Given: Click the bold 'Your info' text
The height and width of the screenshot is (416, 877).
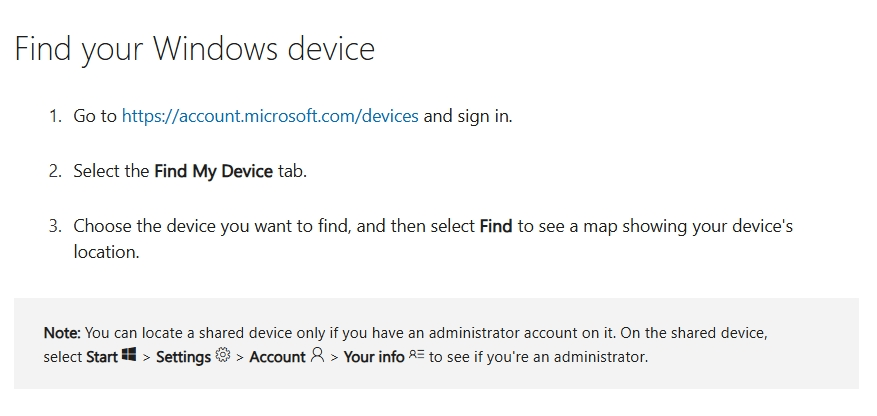Looking at the screenshot, I should (x=373, y=357).
